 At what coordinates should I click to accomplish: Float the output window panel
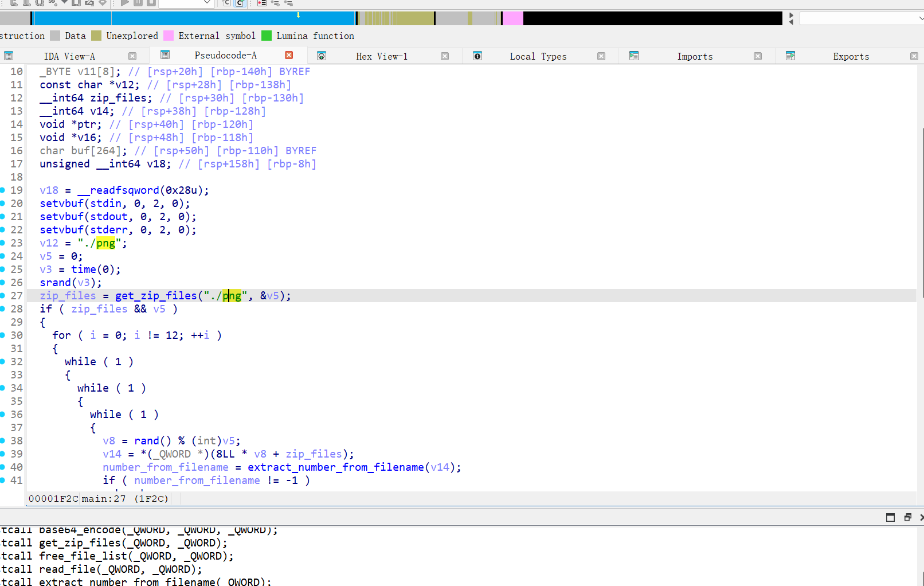click(907, 517)
